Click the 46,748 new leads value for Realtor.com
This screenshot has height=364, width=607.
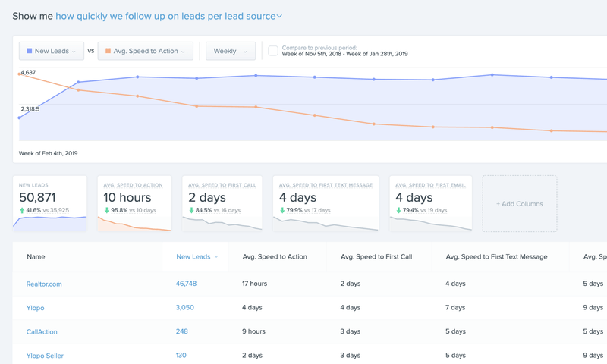186,284
